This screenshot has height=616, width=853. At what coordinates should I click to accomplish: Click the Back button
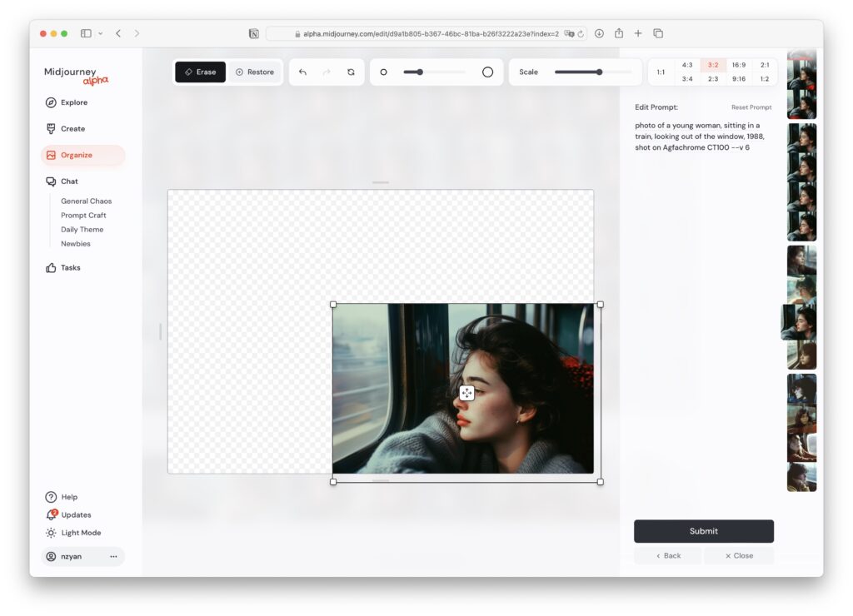click(x=668, y=556)
